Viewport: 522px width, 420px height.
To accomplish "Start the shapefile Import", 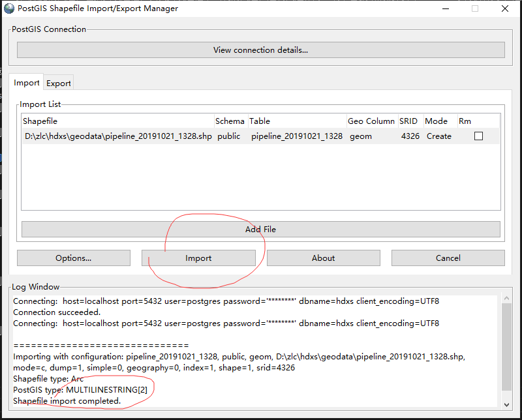I will click(x=198, y=258).
